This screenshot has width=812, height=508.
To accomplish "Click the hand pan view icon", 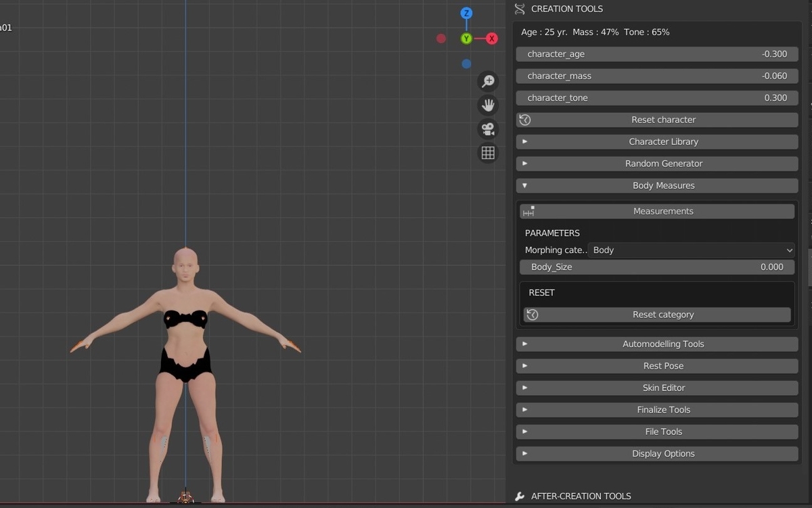I will pos(488,106).
